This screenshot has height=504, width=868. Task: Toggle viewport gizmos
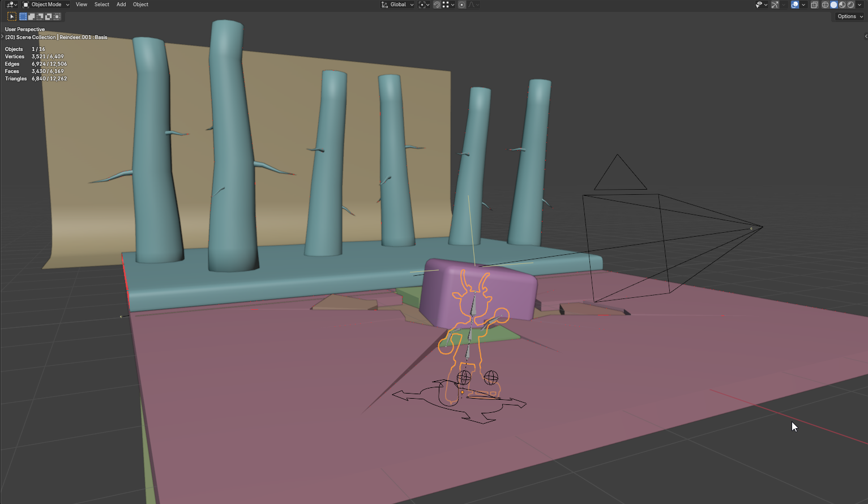pos(775,5)
